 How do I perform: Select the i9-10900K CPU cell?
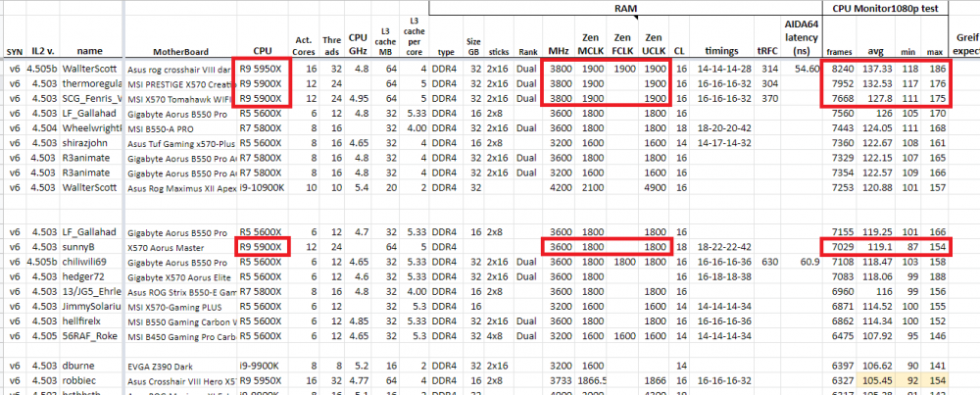pos(261,187)
